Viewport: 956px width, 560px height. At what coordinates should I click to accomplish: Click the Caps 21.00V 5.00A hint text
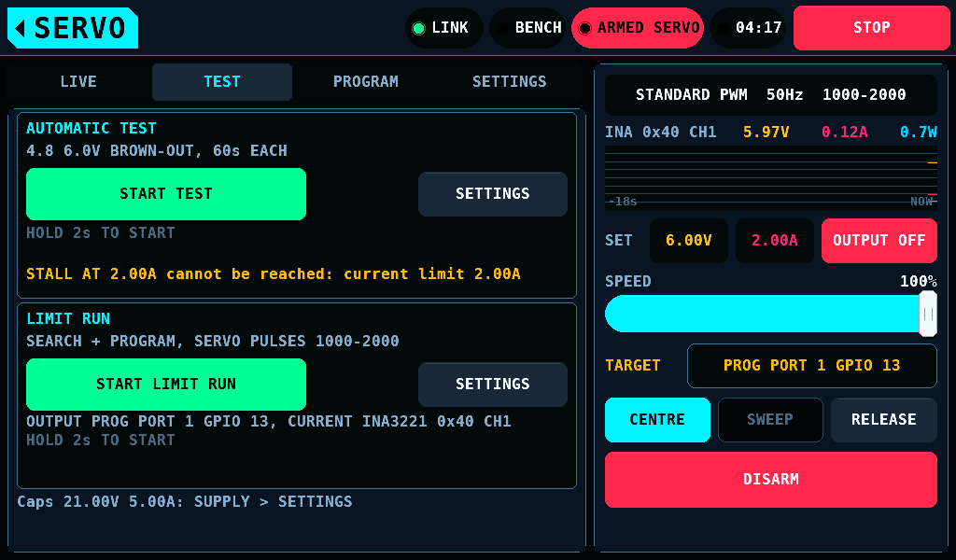(x=185, y=501)
